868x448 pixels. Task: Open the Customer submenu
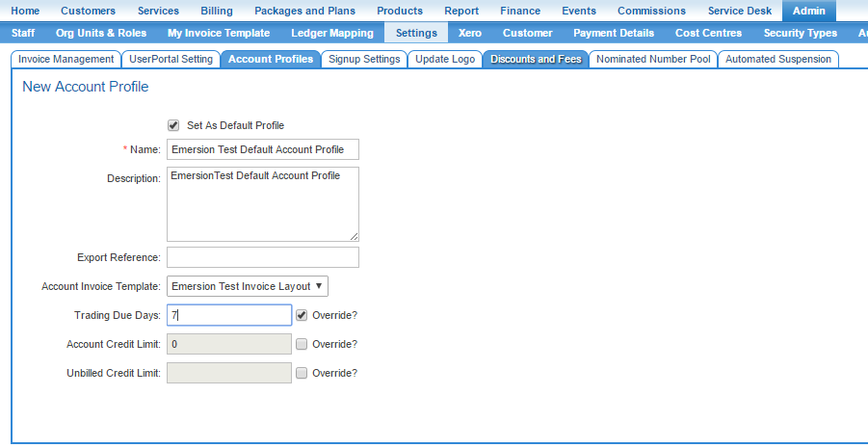click(528, 33)
